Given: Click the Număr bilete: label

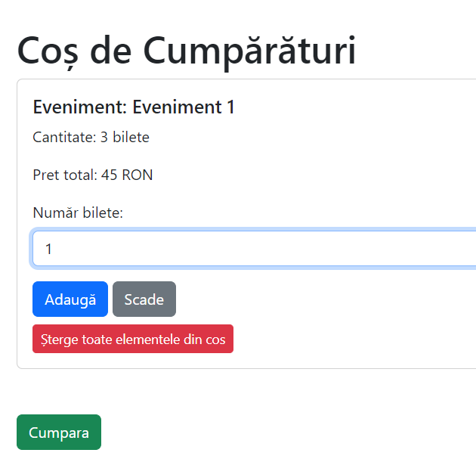Looking at the screenshot, I should [78, 212].
